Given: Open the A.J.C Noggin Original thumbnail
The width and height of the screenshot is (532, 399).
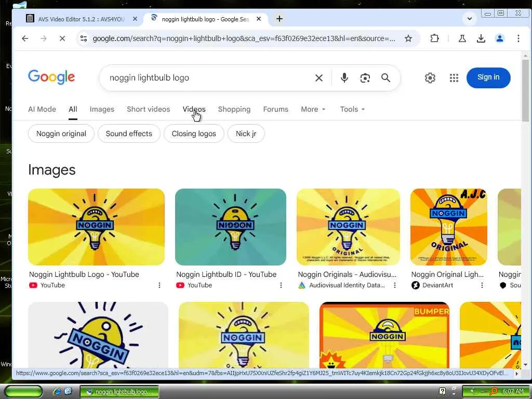Looking at the screenshot, I should tap(448, 227).
